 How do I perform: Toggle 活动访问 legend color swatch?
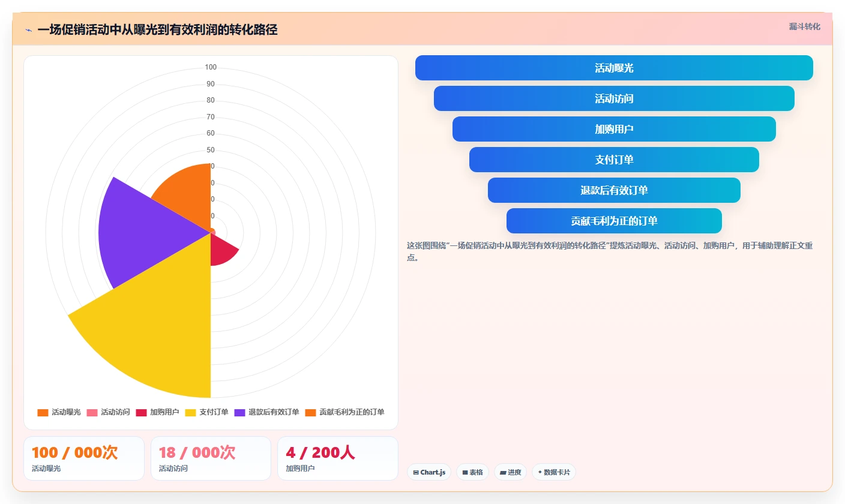(x=92, y=412)
